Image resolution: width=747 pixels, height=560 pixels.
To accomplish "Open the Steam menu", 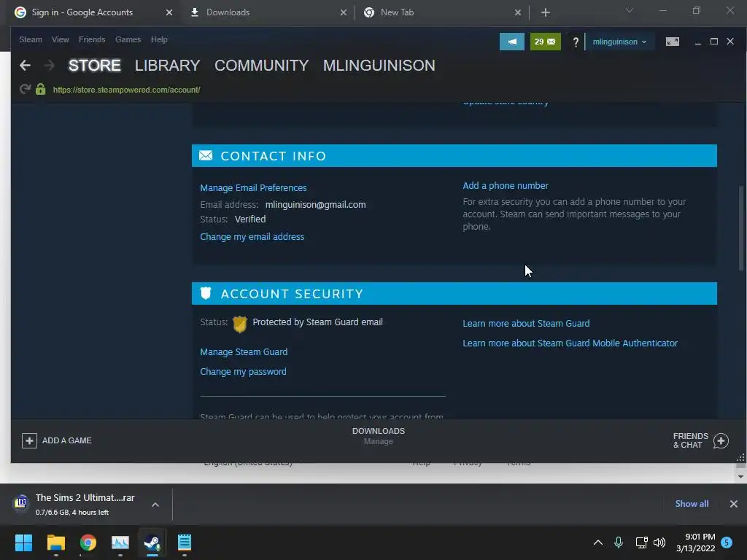I will [31, 39].
